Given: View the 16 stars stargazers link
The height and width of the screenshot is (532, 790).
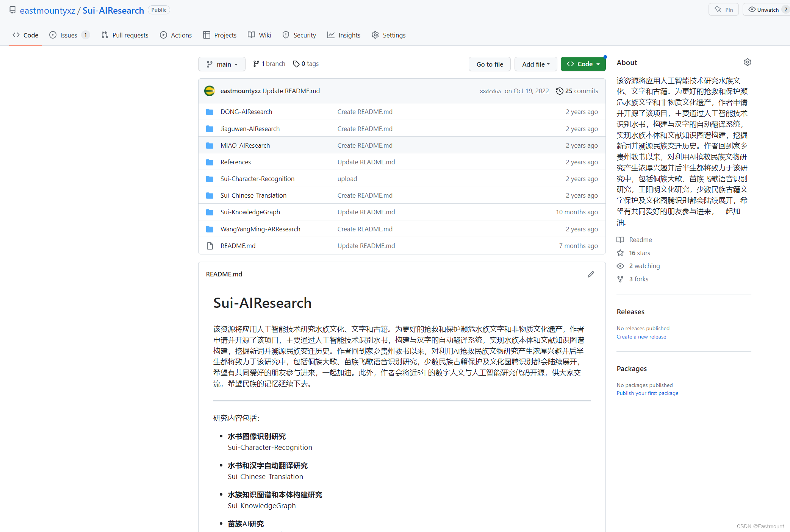Looking at the screenshot, I should (634, 253).
